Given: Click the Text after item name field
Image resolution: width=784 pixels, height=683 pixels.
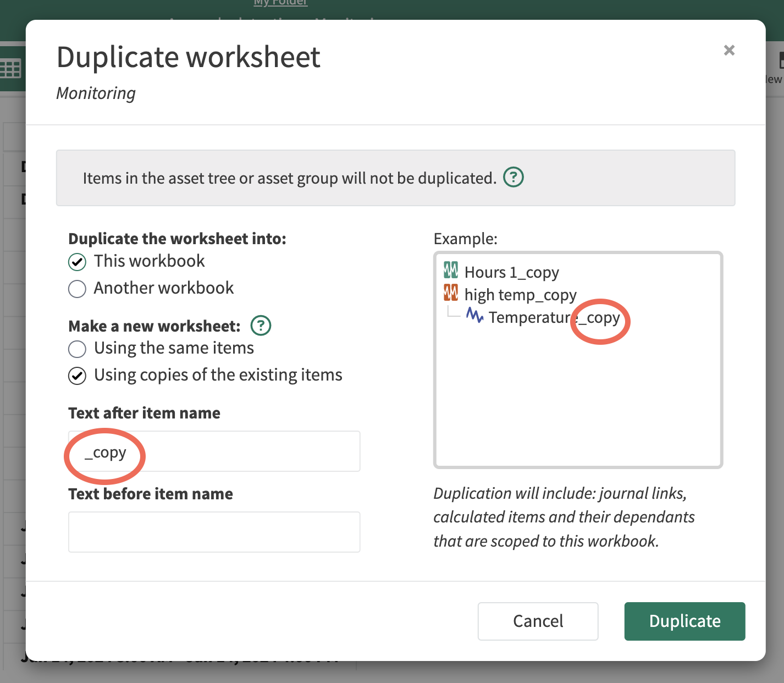Looking at the screenshot, I should coord(214,451).
